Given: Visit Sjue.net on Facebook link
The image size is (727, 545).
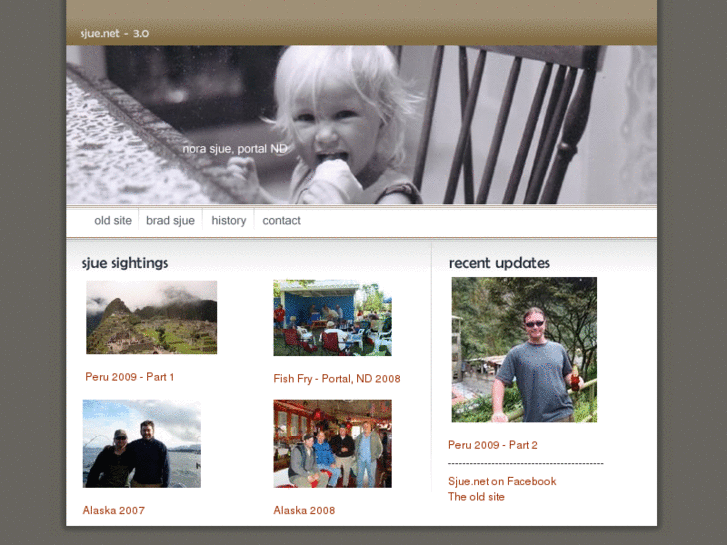Looking at the screenshot, I should click(x=502, y=481).
